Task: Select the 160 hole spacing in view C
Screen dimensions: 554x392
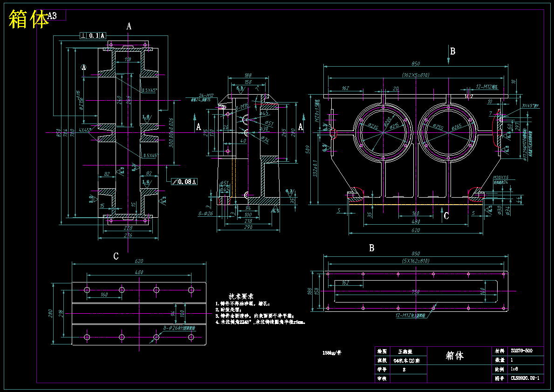Action: 104,295
